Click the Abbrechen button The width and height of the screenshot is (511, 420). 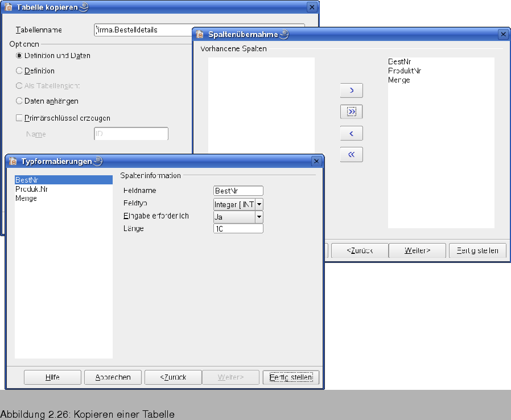pyautogui.click(x=112, y=377)
